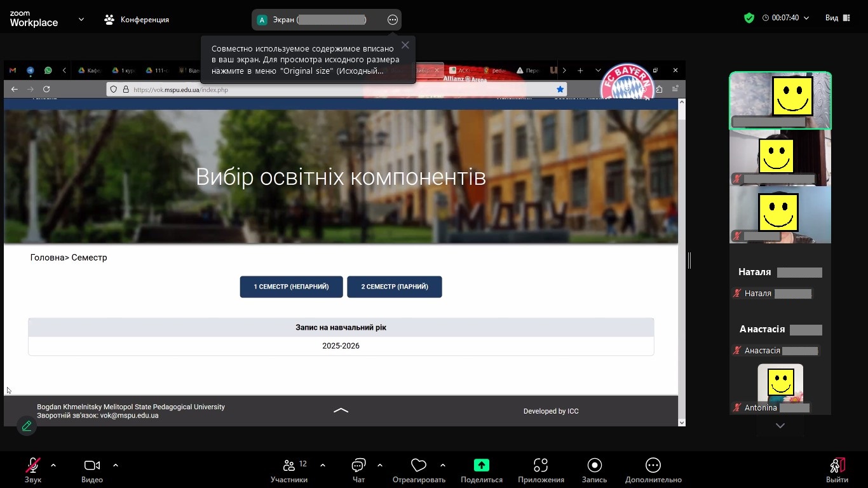Click browser back arrow

(x=15, y=89)
